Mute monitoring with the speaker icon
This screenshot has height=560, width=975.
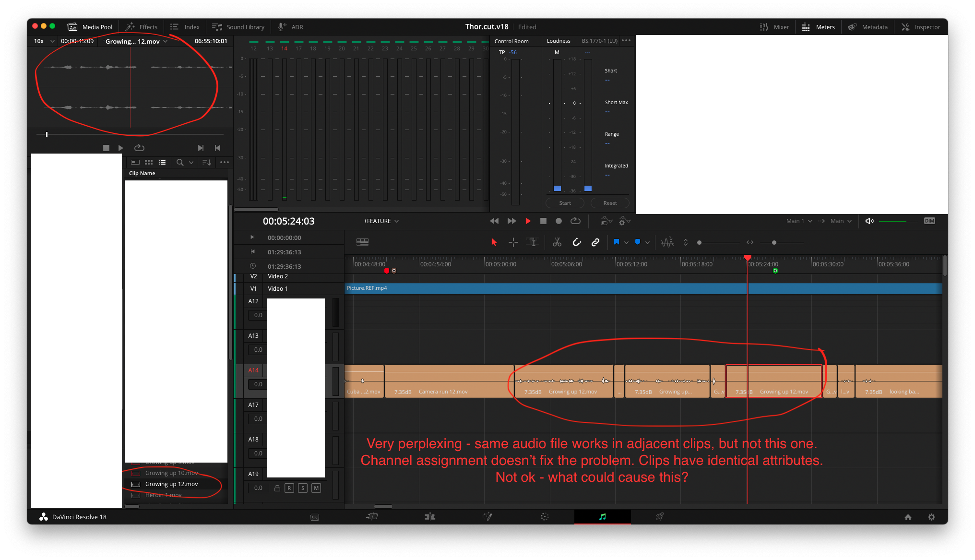point(869,221)
